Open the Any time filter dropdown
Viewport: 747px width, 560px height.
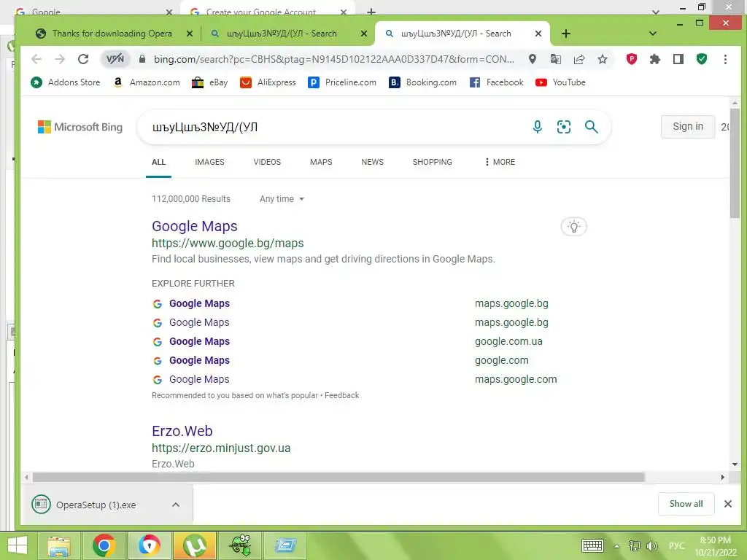pos(282,199)
